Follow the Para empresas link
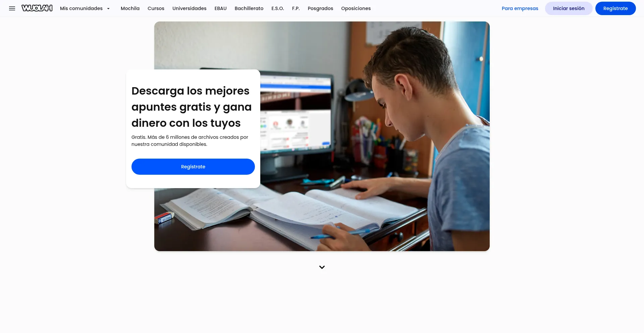644x333 pixels. (x=520, y=8)
